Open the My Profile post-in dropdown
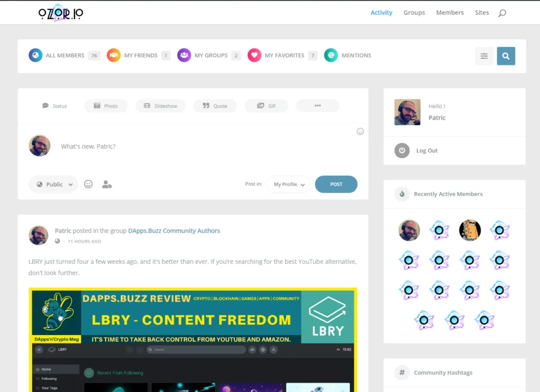This screenshot has height=392, width=540. [x=288, y=184]
